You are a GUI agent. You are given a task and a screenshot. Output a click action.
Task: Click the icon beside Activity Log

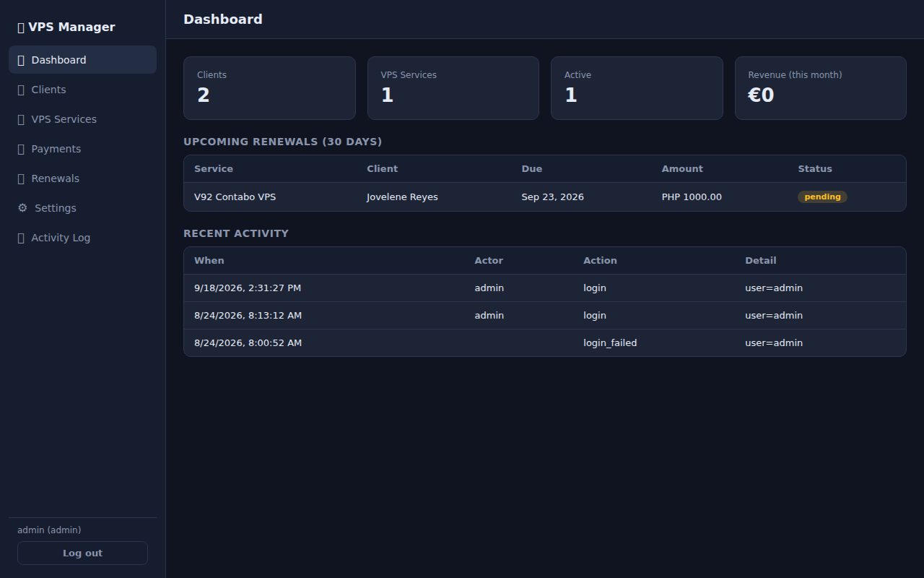tap(21, 238)
